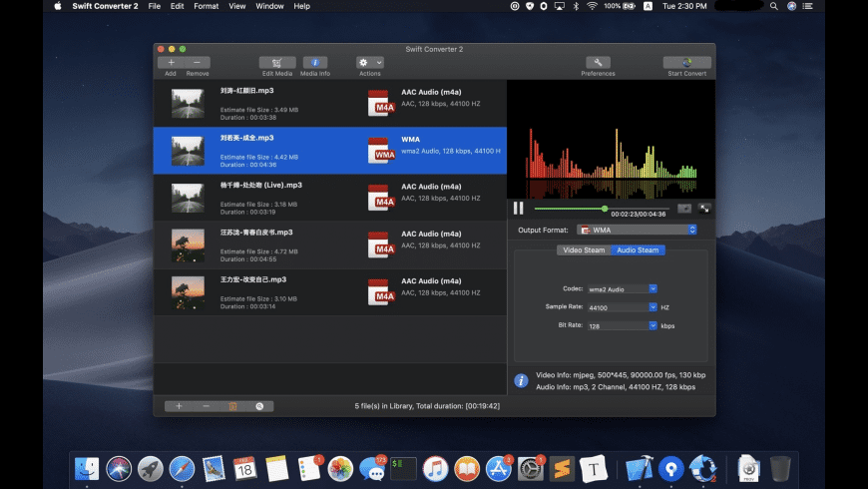The image size is (868, 489).
Task: Open Sublime Text from the dock
Action: point(562,469)
